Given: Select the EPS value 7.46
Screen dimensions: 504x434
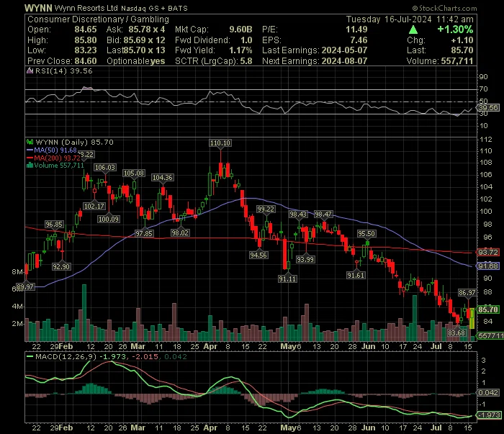Looking at the screenshot, I should point(359,40).
